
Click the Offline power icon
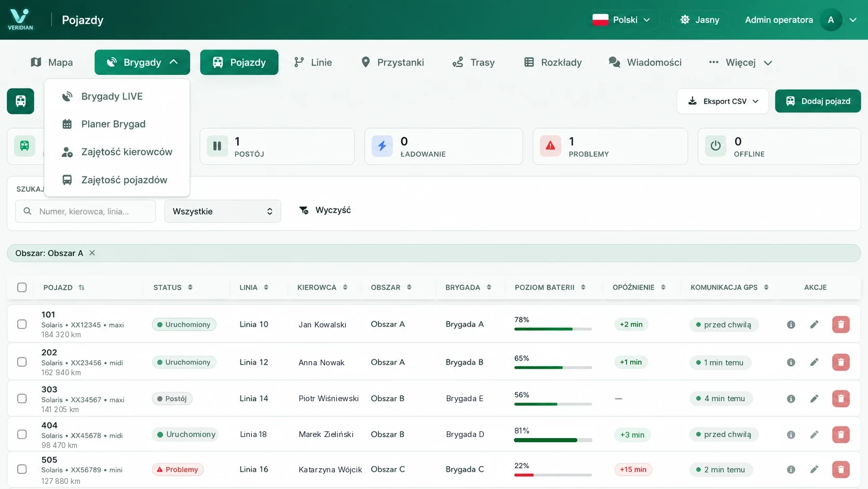pyautogui.click(x=715, y=146)
